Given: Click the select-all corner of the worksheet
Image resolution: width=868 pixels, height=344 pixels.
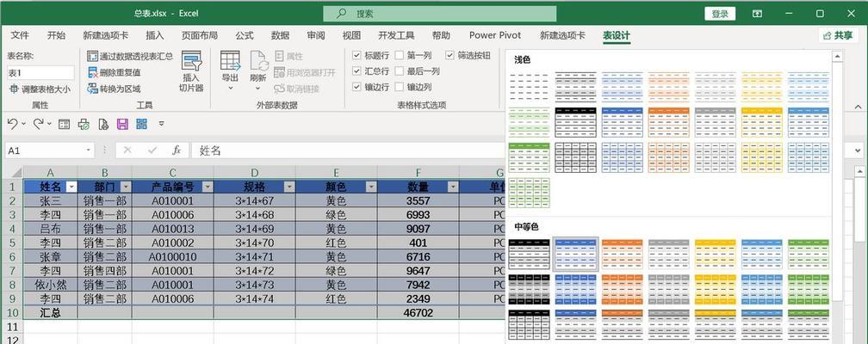Looking at the screenshot, I should tap(15, 172).
